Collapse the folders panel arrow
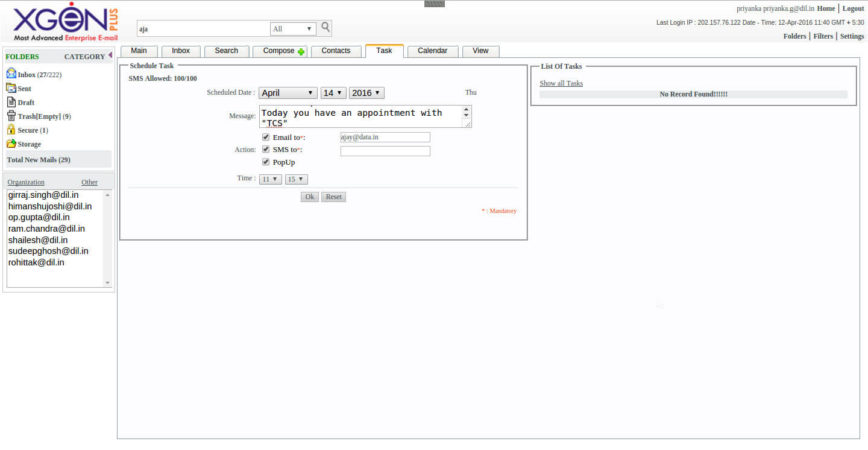This screenshot has height=450, width=868. pyautogui.click(x=110, y=55)
